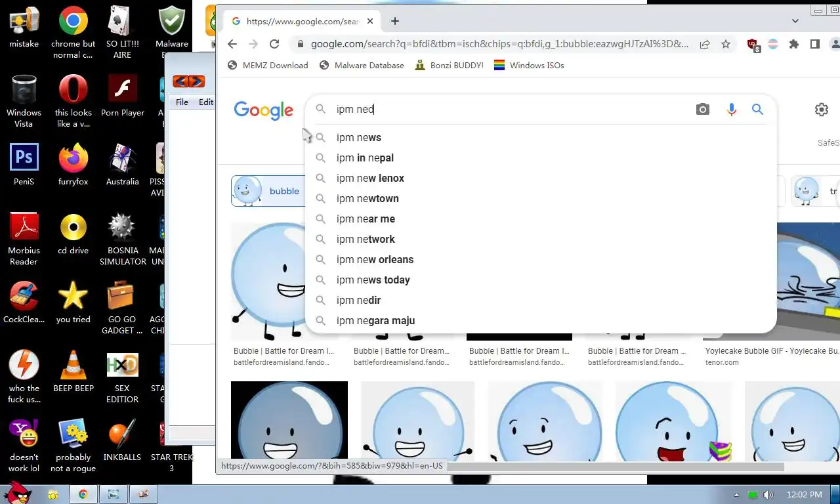This screenshot has width=840, height=504.
Task: Open the 'furryfox' Firefox icon
Action: (73, 165)
